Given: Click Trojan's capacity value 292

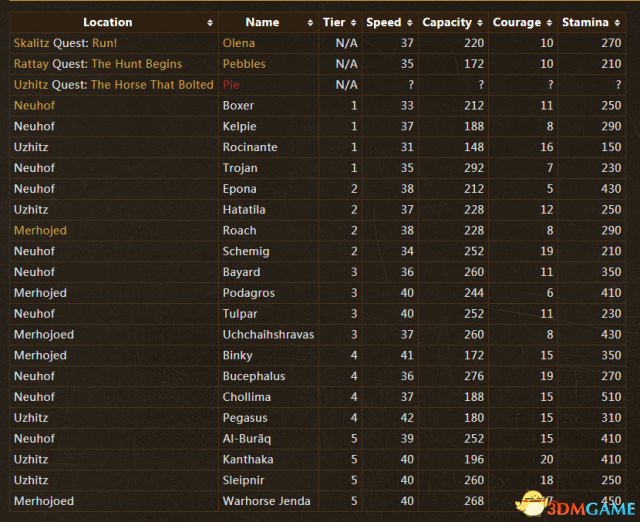Looking at the screenshot, I should pos(474,168).
